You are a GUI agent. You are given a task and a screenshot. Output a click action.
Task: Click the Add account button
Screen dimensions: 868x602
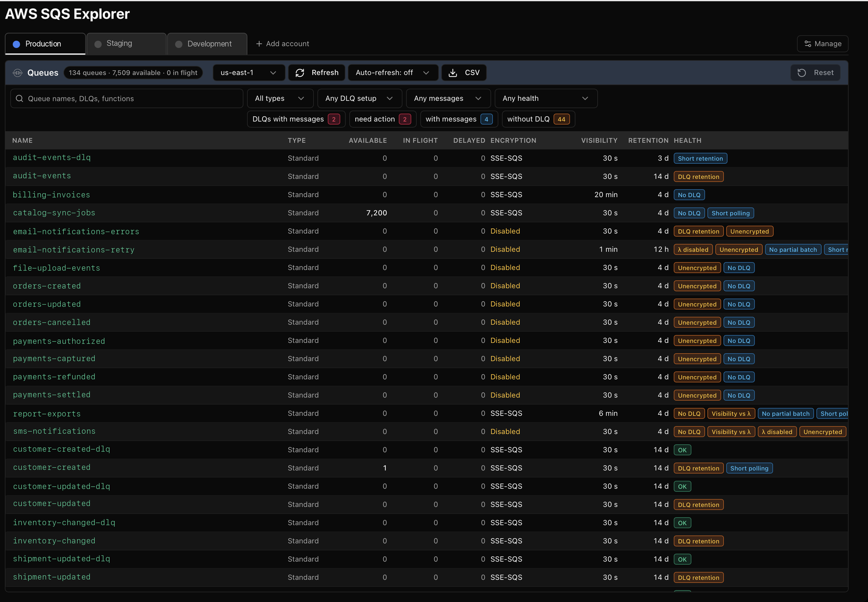(283, 44)
